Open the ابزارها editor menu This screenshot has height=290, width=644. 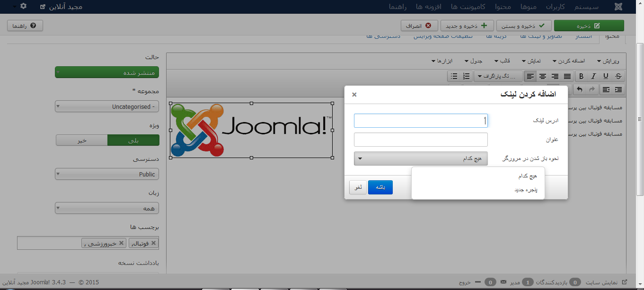click(442, 61)
